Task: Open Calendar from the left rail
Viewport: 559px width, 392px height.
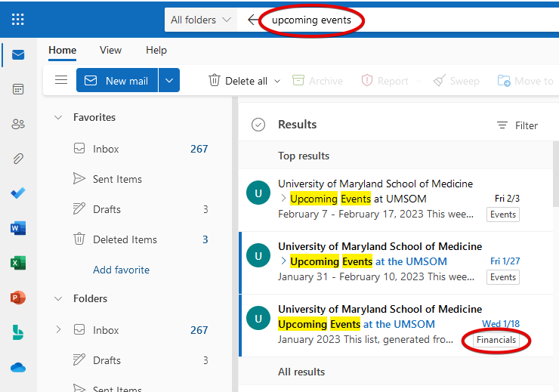Action: pos(18,89)
